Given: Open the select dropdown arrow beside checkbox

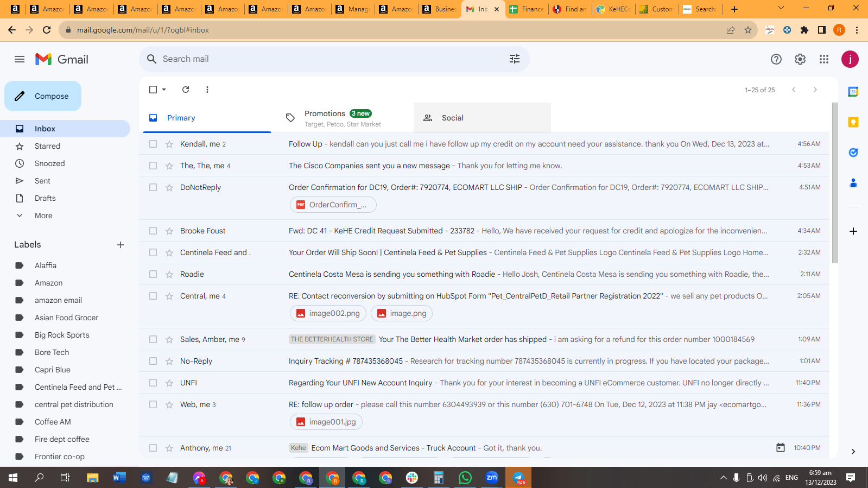Looking at the screenshot, I should (x=164, y=90).
